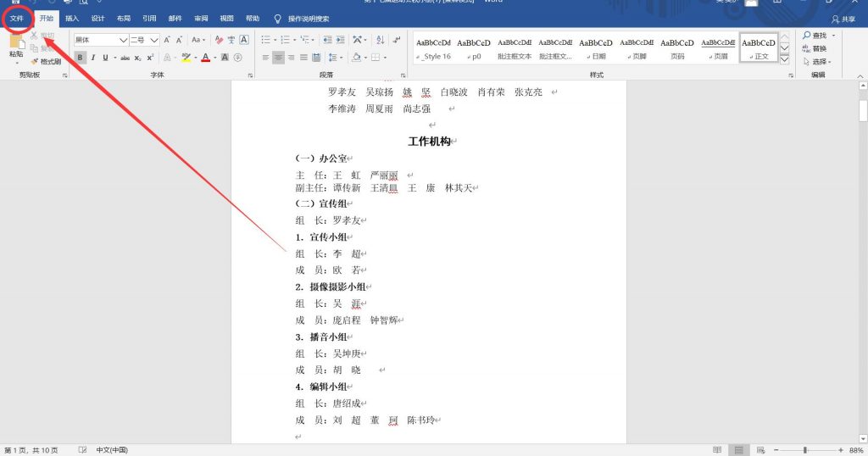
Task: Toggle subscript (x₂) formatting
Action: (138, 57)
